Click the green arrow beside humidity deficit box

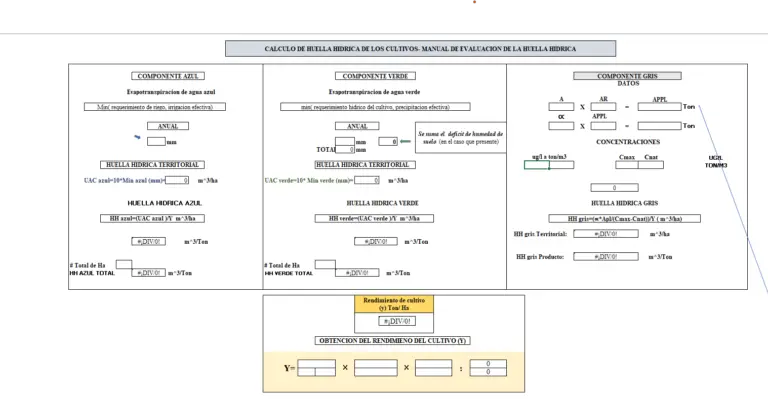(x=405, y=141)
